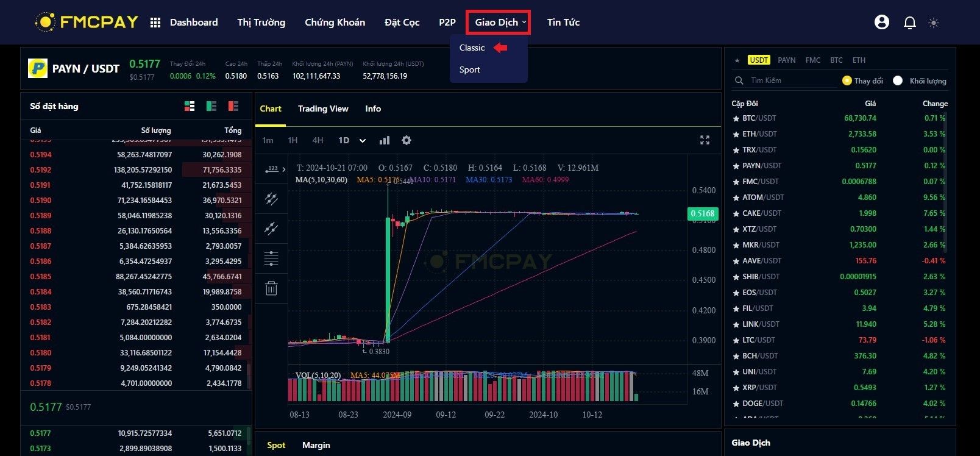The height and width of the screenshot is (456, 980).
Task: Favorite the FMC/USDT pair star
Action: (x=736, y=182)
